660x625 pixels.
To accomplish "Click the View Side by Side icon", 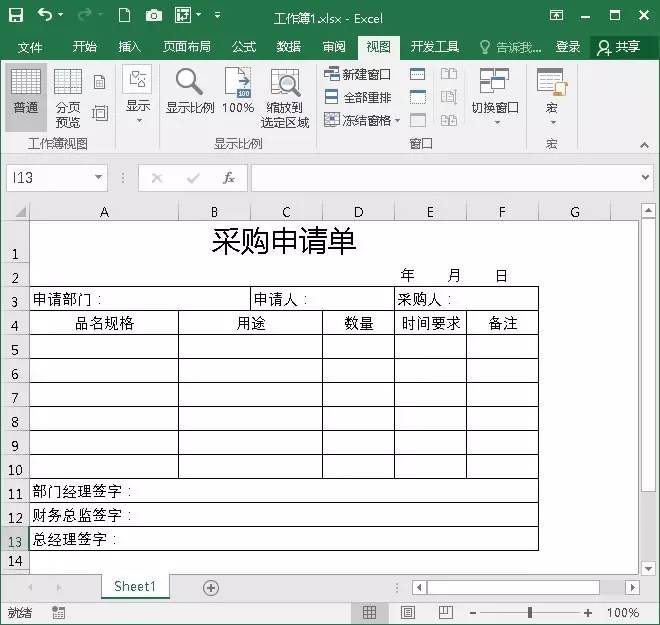I will pyautogui.click(x=449, y=74).
